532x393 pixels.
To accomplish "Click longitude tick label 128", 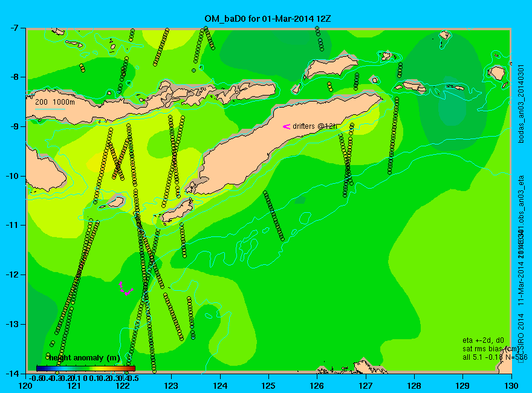I will [414, 386].
